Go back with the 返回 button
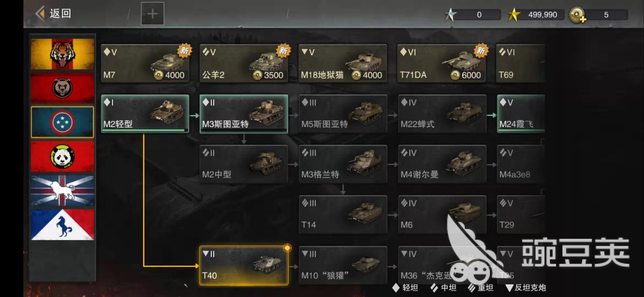The height and width of the screenshot is (297, 644). 54,13
